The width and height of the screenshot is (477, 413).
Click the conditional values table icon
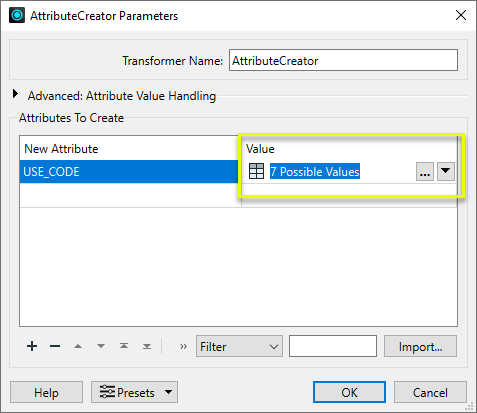[256, 171]
